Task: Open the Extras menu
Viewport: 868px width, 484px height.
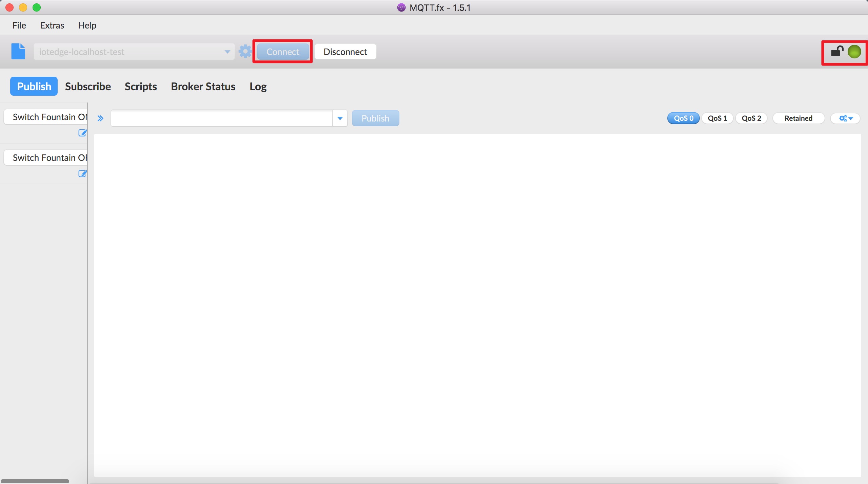Action: pyautogui.click(x=53, y=26)
